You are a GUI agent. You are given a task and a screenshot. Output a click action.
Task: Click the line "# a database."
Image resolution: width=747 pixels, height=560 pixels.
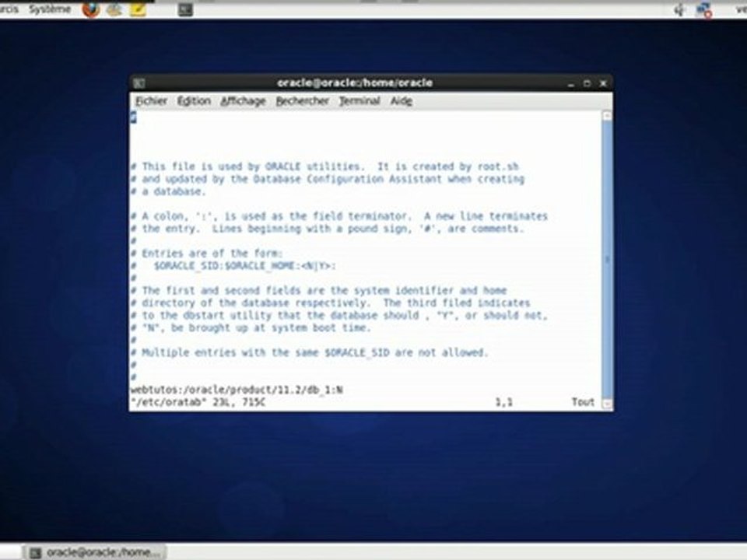168,191
